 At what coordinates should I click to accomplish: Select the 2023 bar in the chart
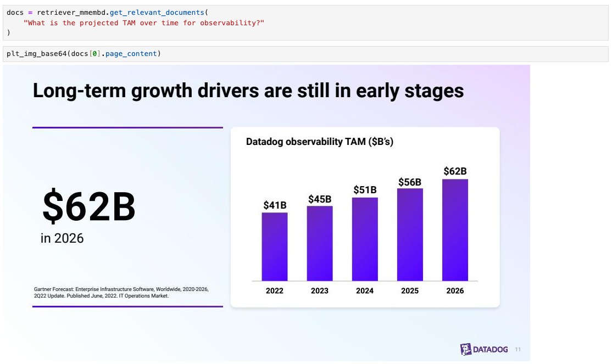320,243
